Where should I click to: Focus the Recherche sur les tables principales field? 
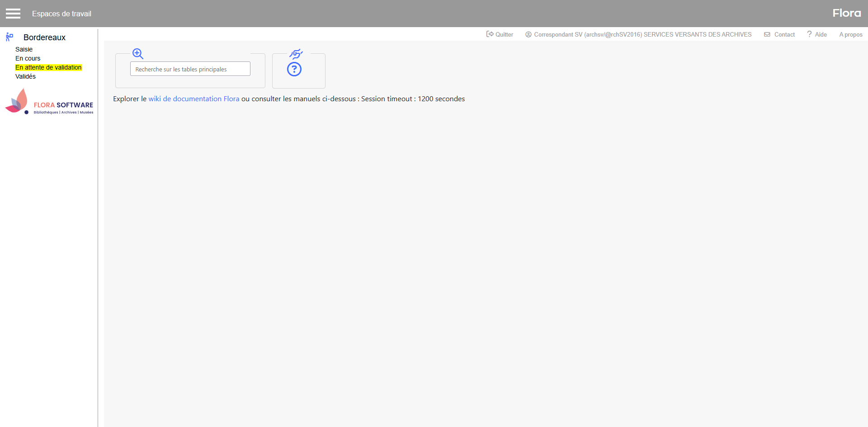click(x=190, y=69)
